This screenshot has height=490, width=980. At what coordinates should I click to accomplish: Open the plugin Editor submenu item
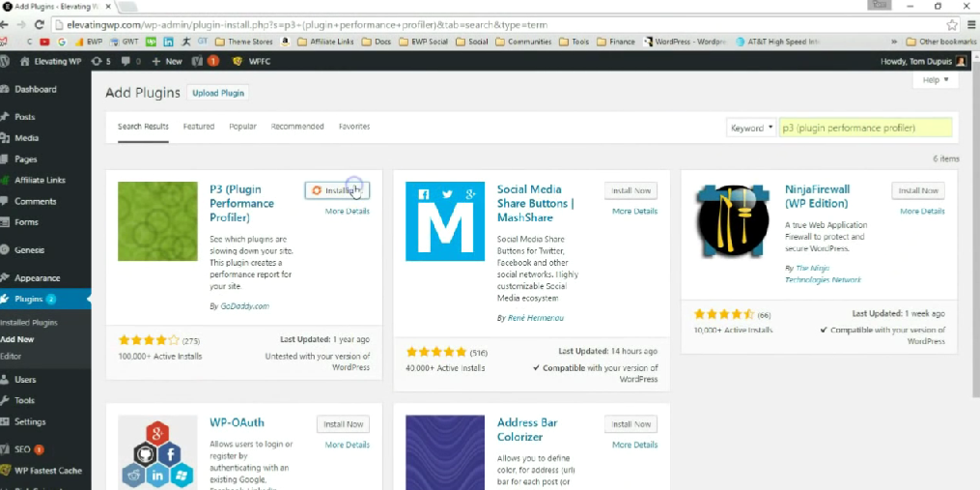coord(12,356)
